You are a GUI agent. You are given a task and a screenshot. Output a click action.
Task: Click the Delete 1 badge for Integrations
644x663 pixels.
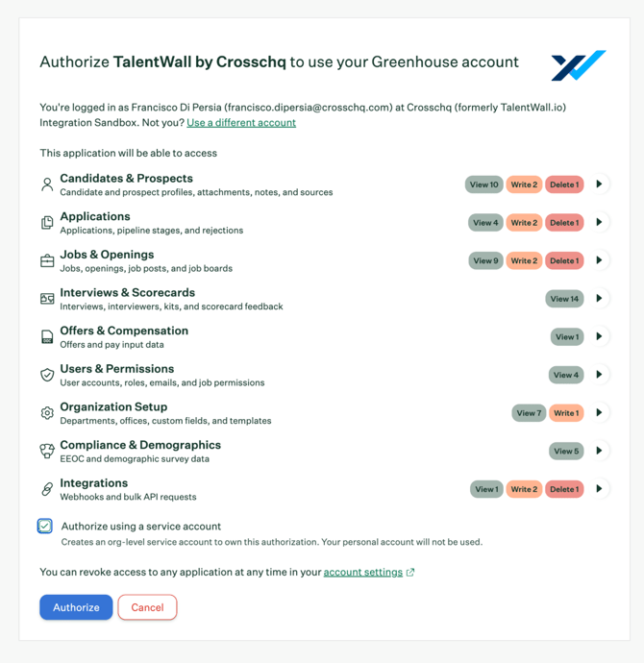[564, 489]
